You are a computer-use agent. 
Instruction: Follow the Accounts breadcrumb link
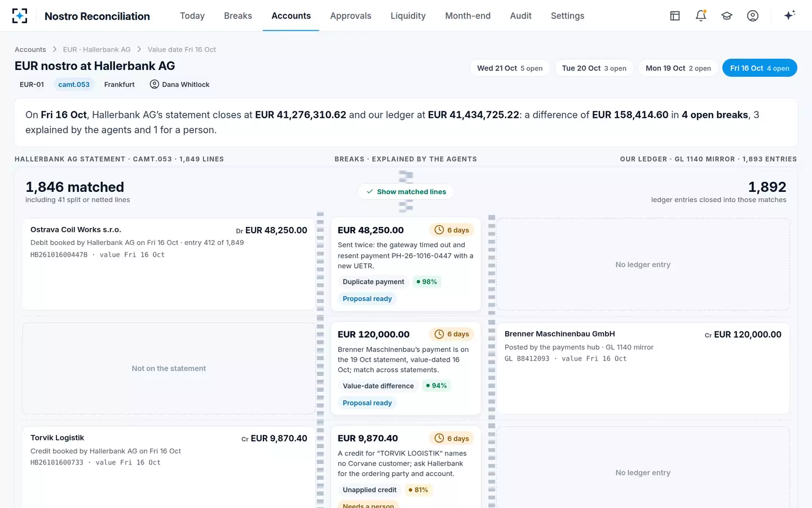click(30, 50)
